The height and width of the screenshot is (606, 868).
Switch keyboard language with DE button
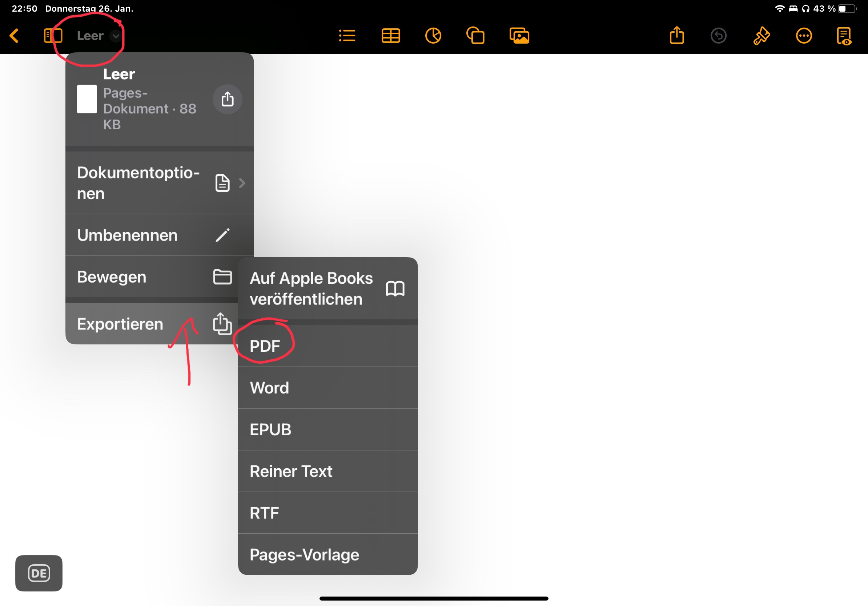click(x=39, y=573)
